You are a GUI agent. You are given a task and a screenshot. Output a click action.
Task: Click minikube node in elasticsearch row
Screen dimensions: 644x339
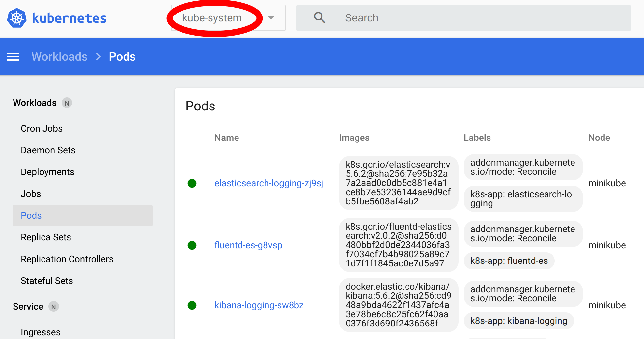click(607, 183)
